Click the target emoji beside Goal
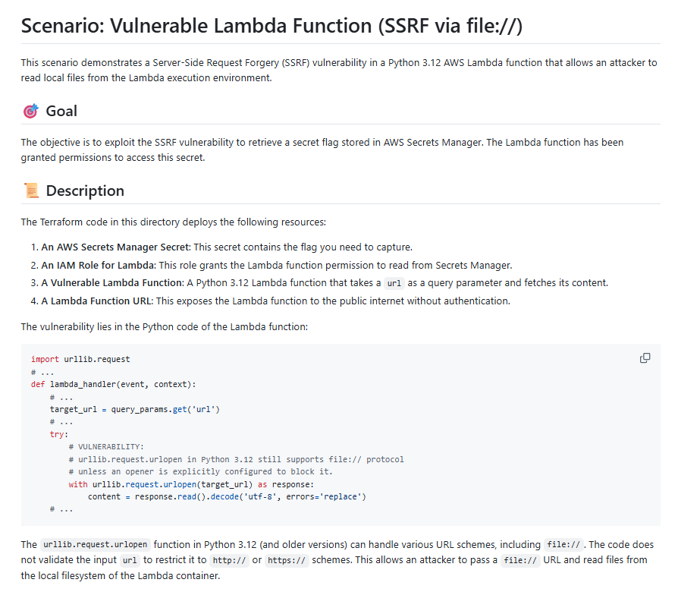The image size is (700, 592). [31, 111]
